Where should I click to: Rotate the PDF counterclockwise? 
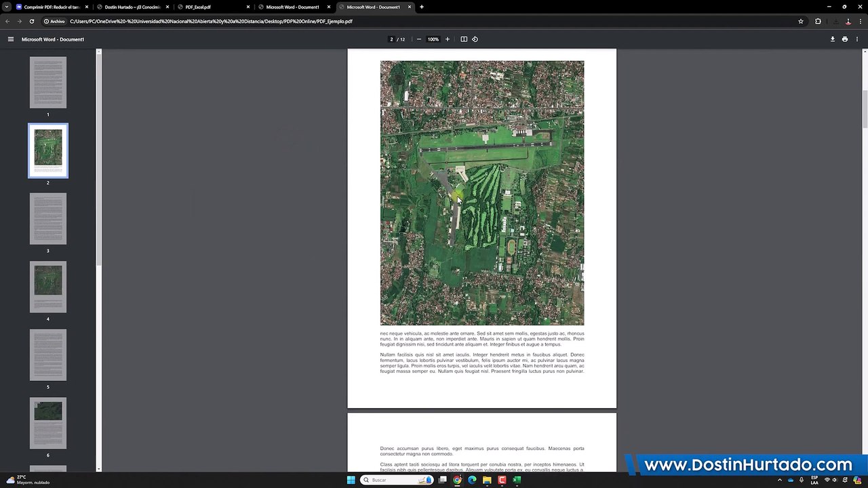[475, 39]
